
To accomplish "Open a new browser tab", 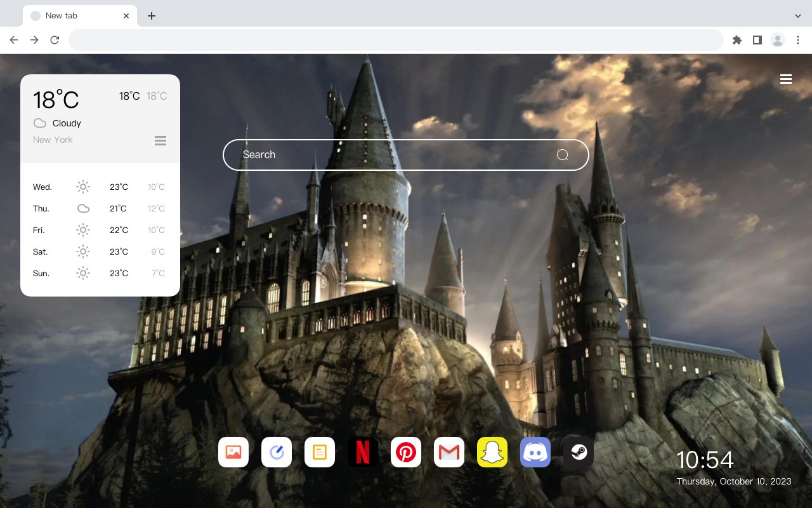I will pyautogui.click(x=151, y=16).
